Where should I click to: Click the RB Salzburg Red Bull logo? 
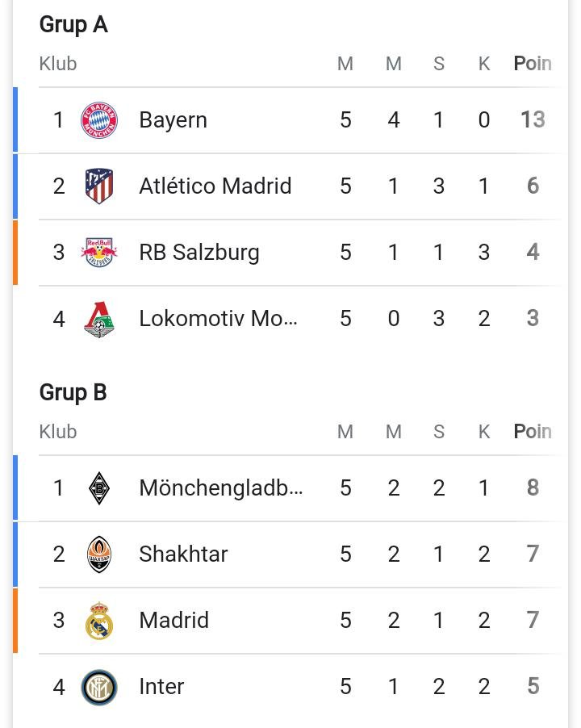pyautogui.click(x=98, y=252)
